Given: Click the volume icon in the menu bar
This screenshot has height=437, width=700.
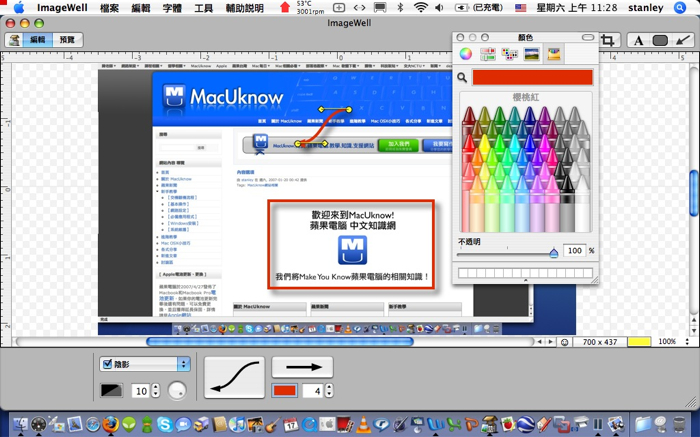Looking at the screenshot, I should pos(439,8).
